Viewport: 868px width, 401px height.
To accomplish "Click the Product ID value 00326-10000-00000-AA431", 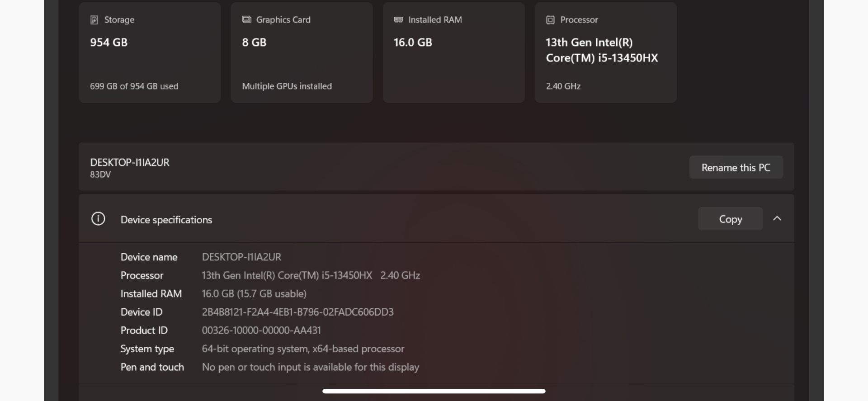I will click(261, 330).
